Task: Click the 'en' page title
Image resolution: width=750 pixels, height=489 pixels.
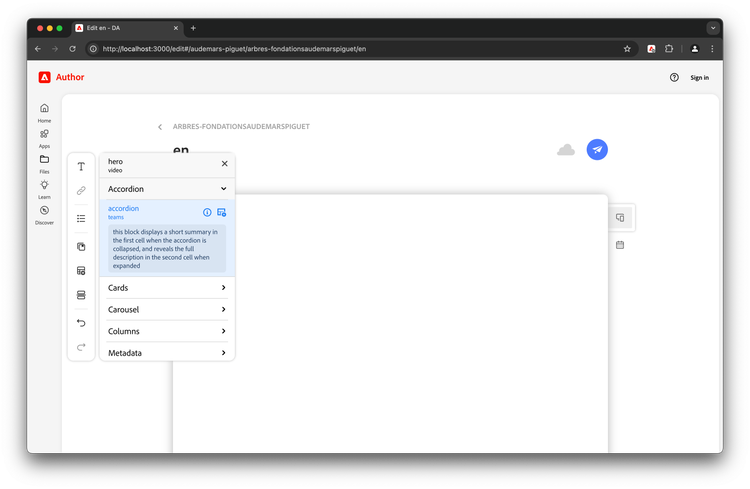Action: pos(181,150)
